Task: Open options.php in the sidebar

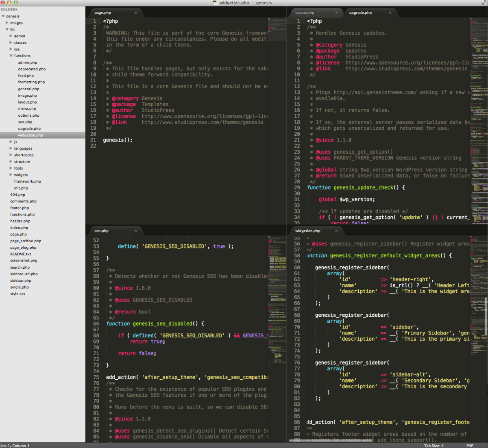Action: click(x=28, y=115)
